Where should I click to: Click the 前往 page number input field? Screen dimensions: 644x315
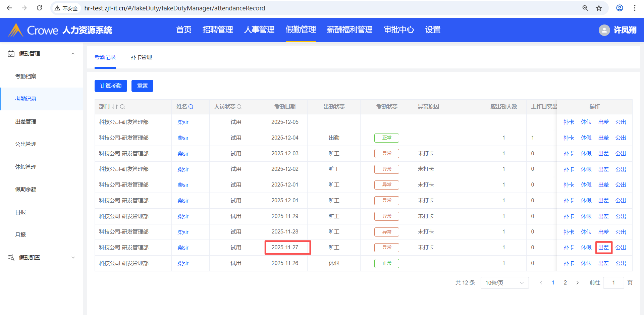[x=613, y=283]
